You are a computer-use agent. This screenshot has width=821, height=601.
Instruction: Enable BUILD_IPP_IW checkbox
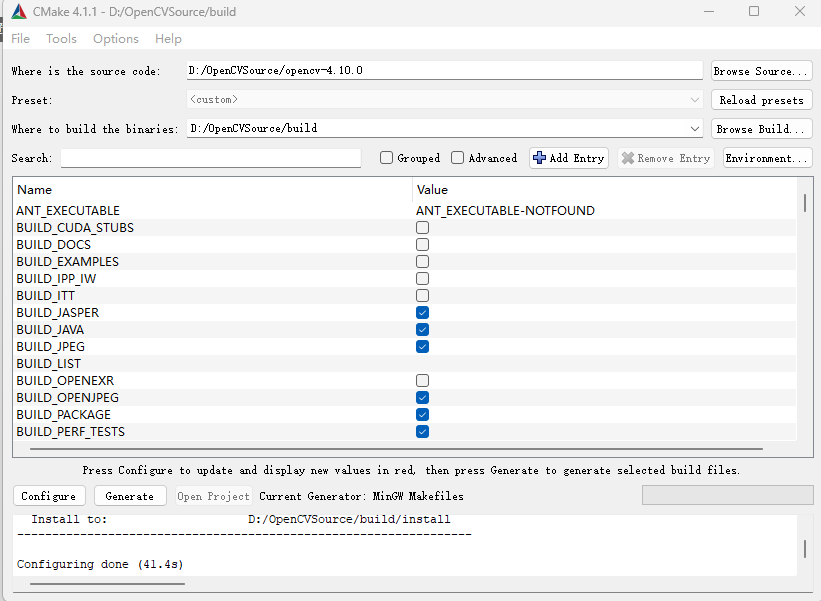(423, 279)
